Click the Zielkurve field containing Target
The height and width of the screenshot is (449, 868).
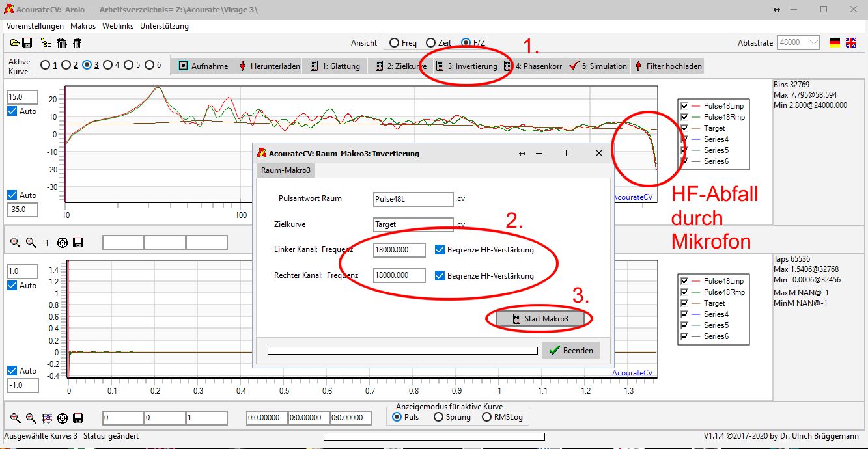[413, 224]
